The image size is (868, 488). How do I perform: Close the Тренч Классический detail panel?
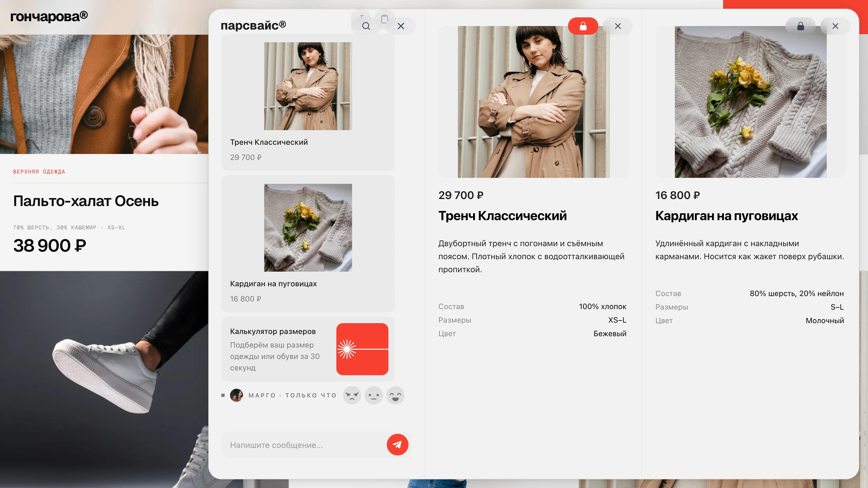click(618, 26)
